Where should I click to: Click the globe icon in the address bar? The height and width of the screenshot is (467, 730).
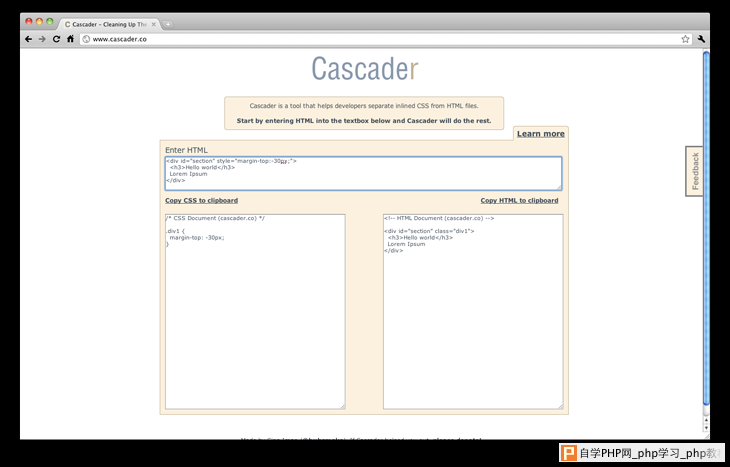86,39
